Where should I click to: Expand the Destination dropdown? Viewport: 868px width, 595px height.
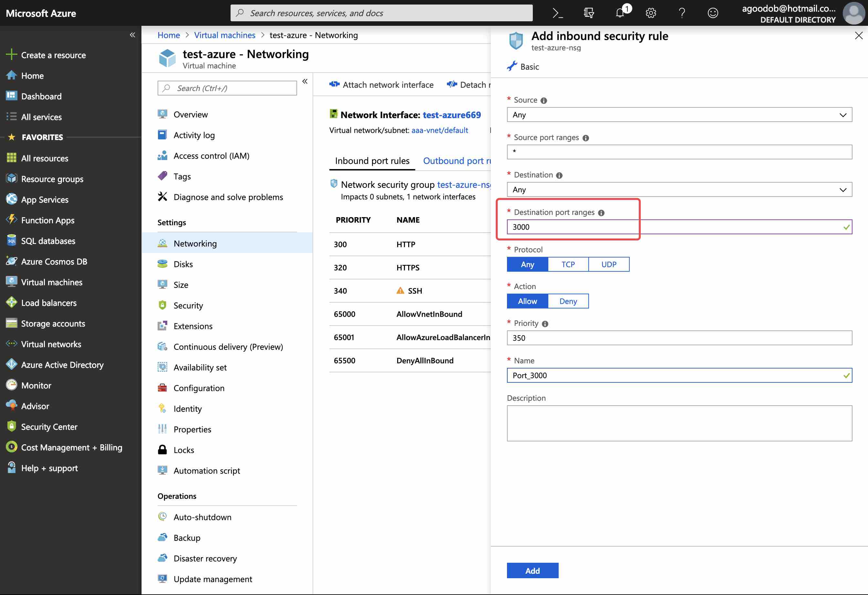click(679, 190)
